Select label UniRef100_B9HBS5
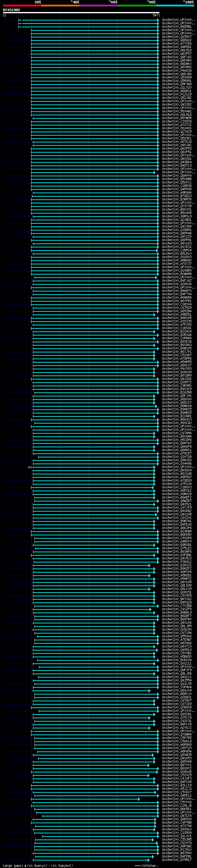Viewport: 197px width, 868px height. pyautogui.click(x=177, y=412)
